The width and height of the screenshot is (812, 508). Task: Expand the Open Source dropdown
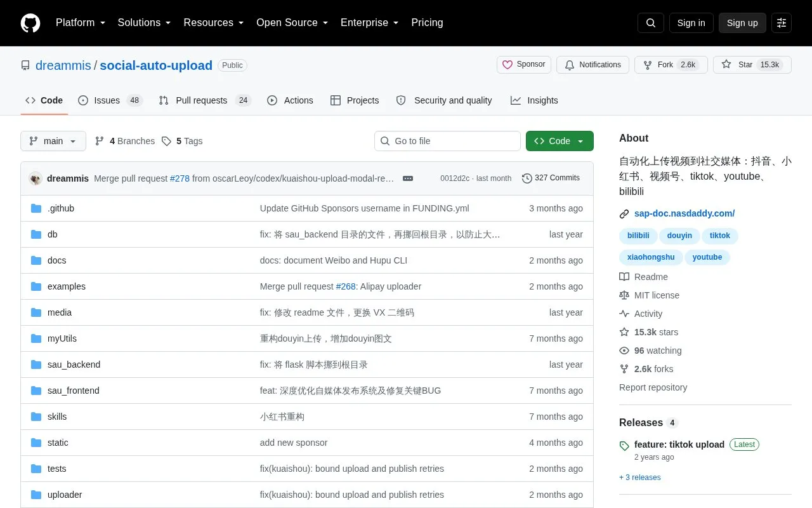click(292, 23)
